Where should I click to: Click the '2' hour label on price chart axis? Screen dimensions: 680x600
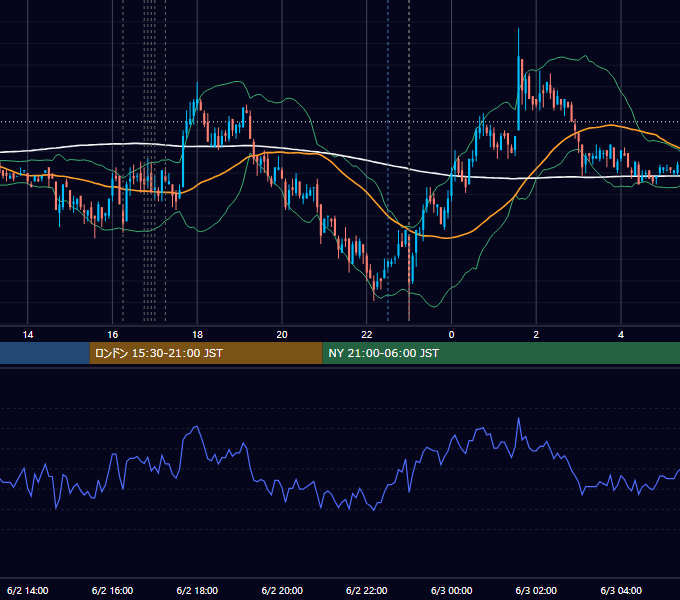[536, 335]
